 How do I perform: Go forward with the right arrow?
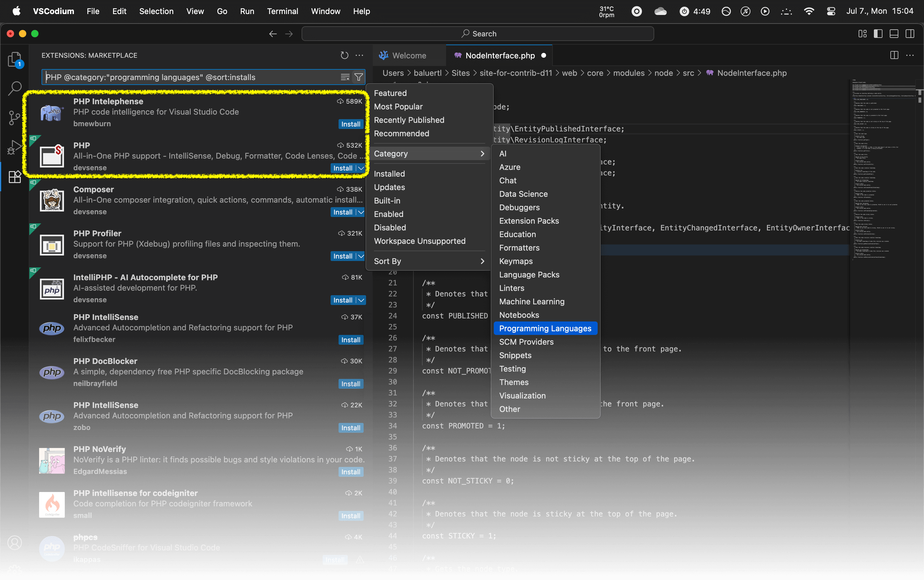(x=289, y=34)
